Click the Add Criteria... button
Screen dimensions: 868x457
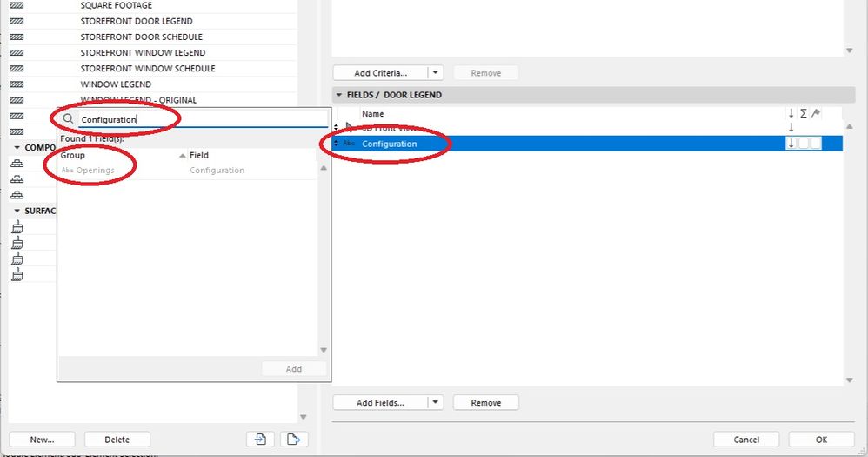tap(380, 72)
